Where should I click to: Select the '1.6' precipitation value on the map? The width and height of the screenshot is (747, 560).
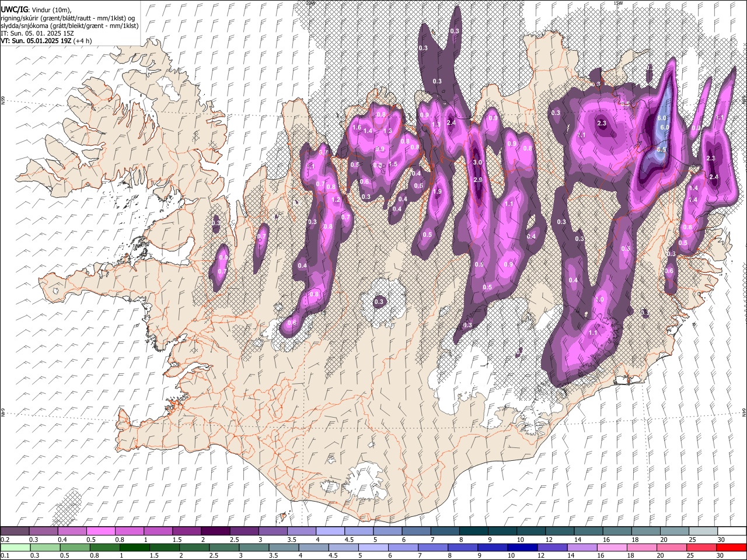tap(357, 127)
